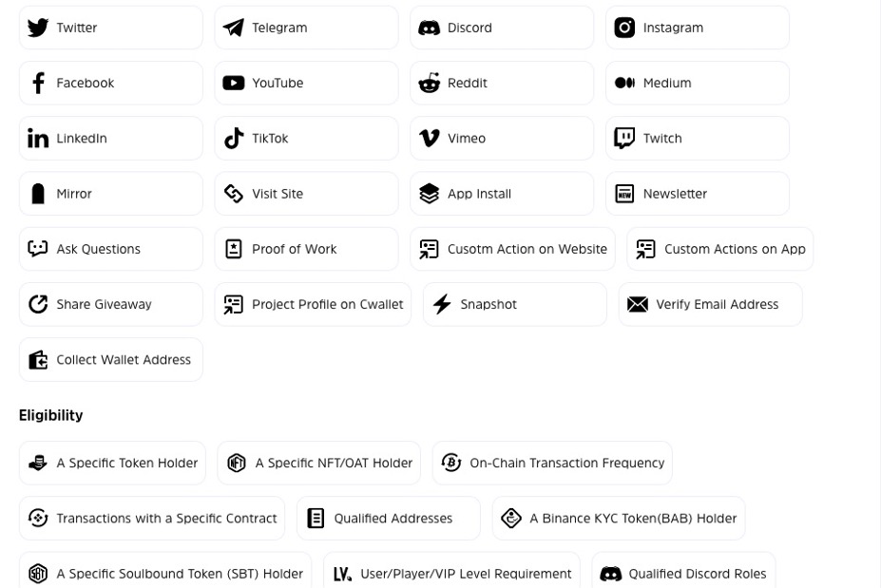Select the Collect Wallet Address wallet icon
The height and width of the screenshot is (588, 881).
pyautogui.click(x=38, y=360)
